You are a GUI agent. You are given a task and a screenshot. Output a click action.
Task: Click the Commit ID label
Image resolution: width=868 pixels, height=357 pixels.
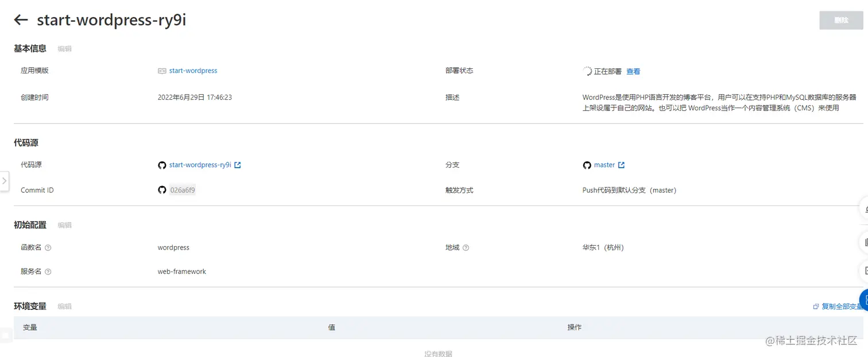pyautogui.click(x=37, y=190)
